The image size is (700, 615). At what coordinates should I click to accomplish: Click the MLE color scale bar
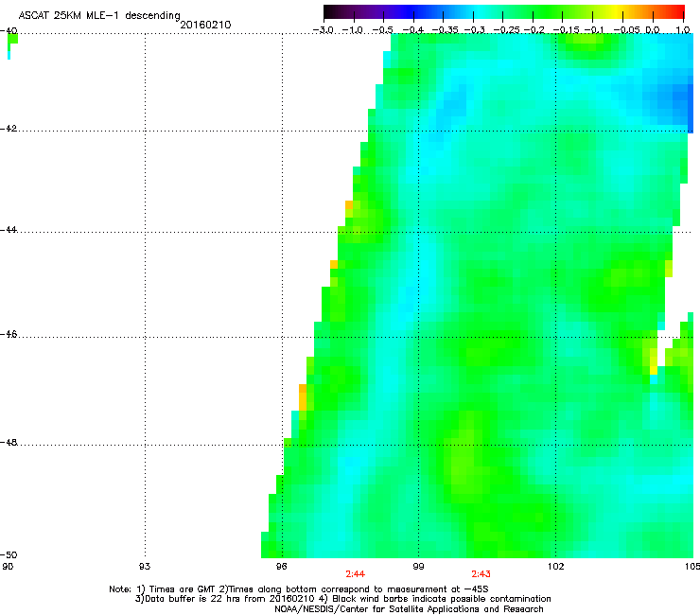coord(504,12)
